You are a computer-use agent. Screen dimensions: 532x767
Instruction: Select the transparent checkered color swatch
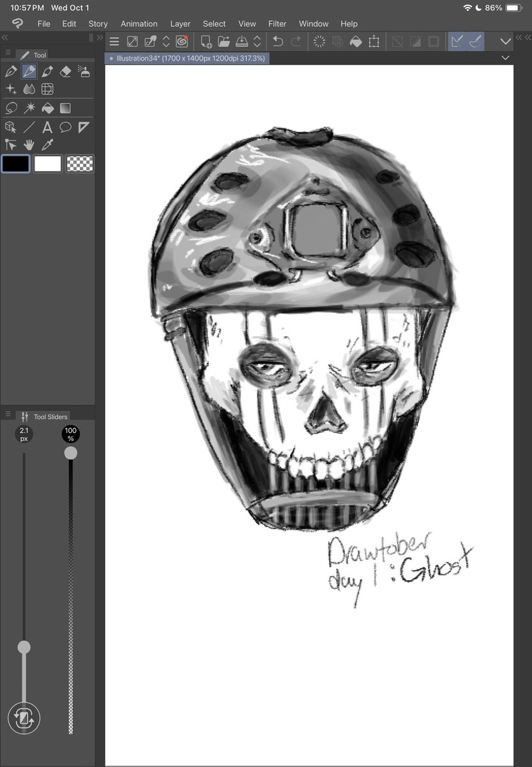pyautogui.click(x=80, y=164)
